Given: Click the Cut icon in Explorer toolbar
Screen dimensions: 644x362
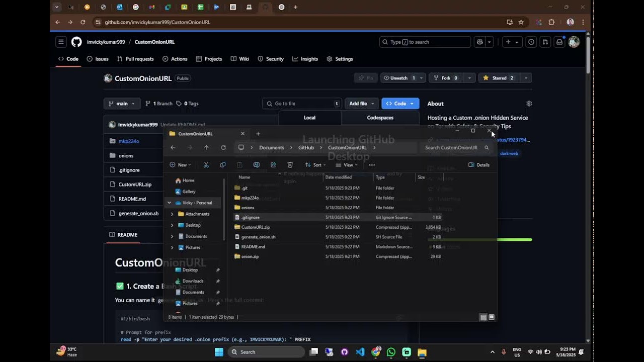Looking at the screenshot, I should [x=206, y=165].
